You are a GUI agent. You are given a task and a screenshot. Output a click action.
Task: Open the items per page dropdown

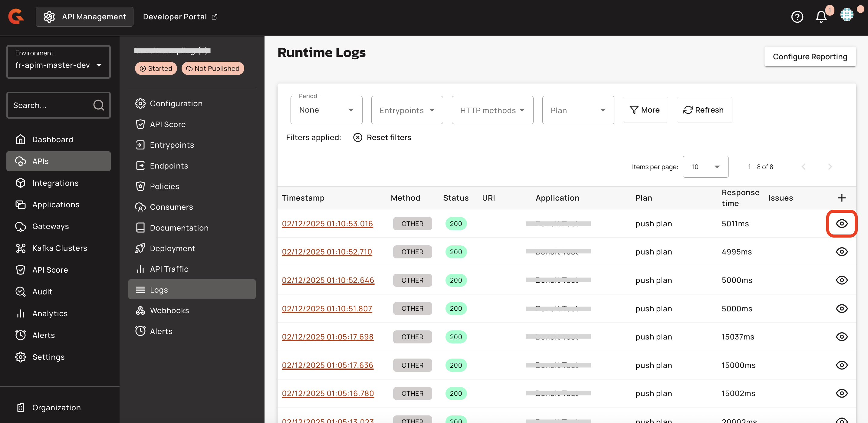705,167
